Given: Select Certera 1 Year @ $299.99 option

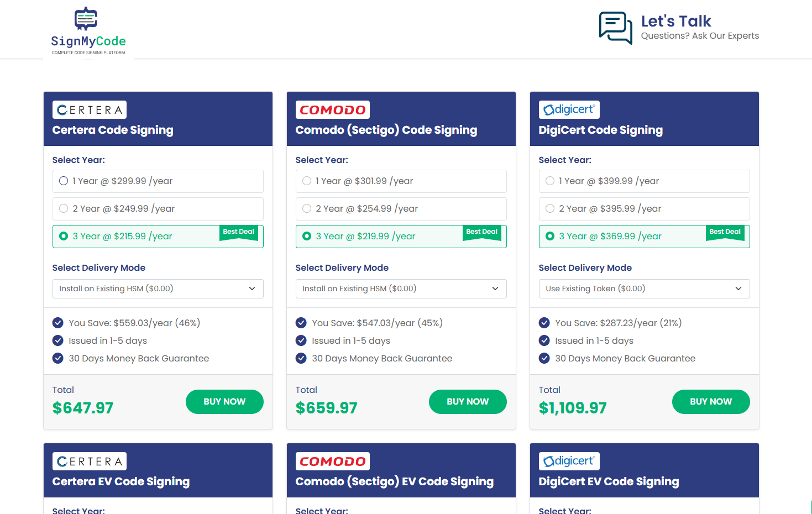Looking at the screenshot, I should [64, 181].
